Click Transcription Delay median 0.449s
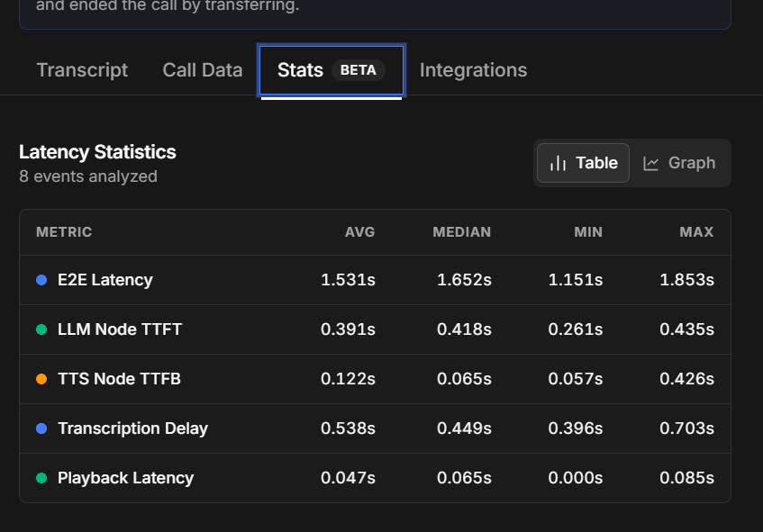 coord(464,428)
